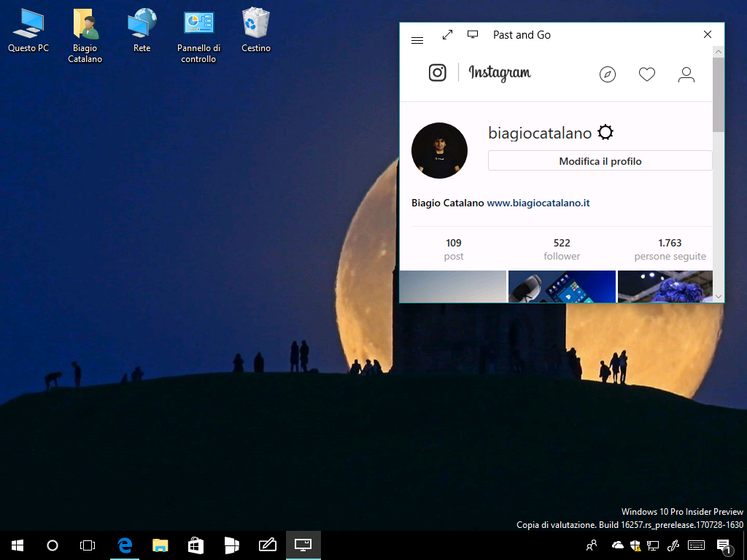The height and width of the screenshot is (560, 747).
Task: Select the Biagio Catalano user folder icon
Action: click(85, 35)
